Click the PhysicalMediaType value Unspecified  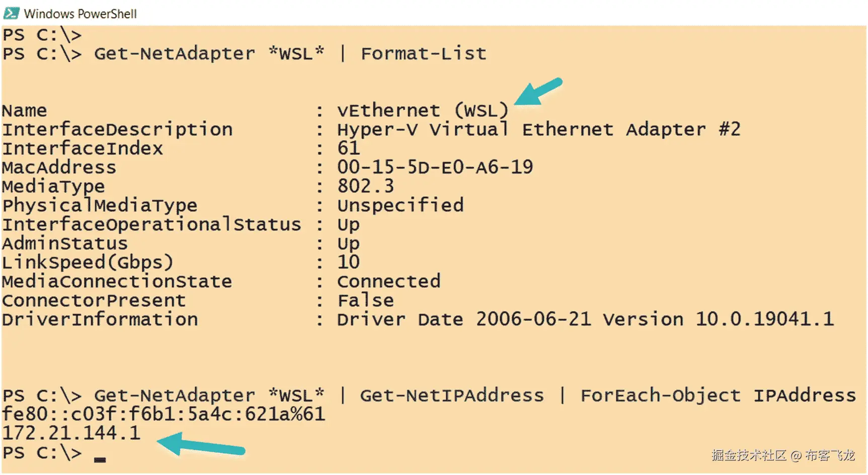tap(400, 205)
